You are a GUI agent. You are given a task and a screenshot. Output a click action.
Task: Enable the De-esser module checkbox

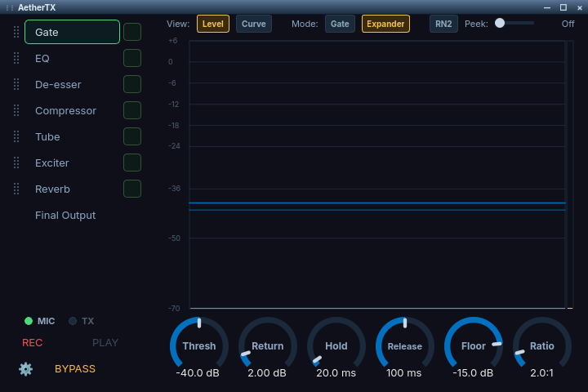coord(132,84)
